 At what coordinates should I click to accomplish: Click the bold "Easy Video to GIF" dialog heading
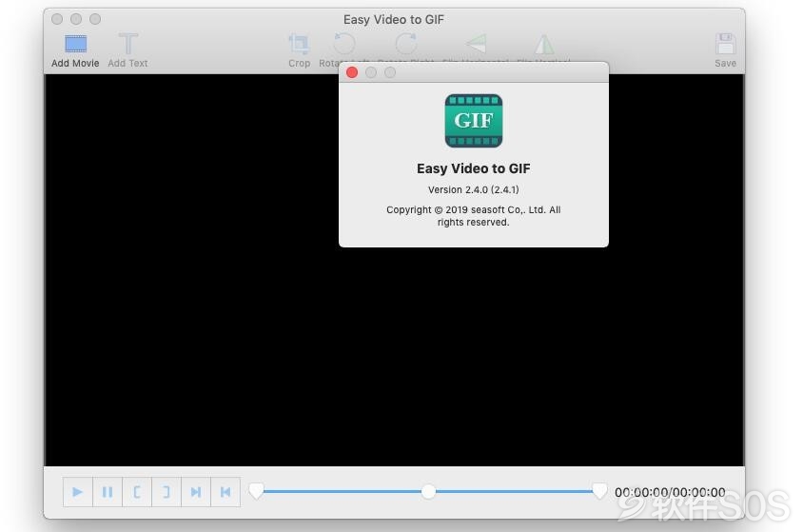474,168
